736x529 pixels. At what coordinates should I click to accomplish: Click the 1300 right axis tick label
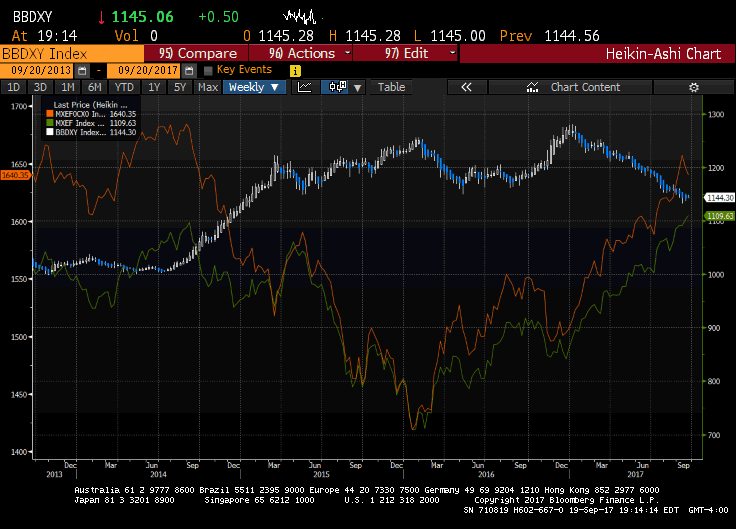coord(716,115)
